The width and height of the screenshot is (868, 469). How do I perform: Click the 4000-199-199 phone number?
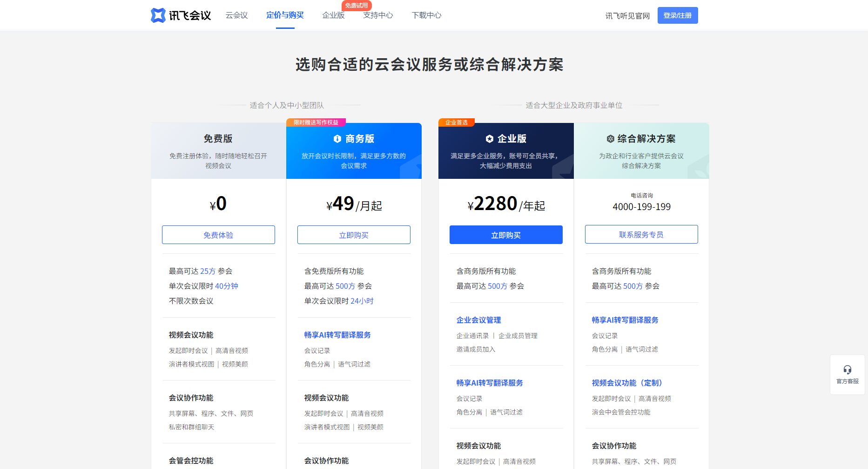(641, 207)
